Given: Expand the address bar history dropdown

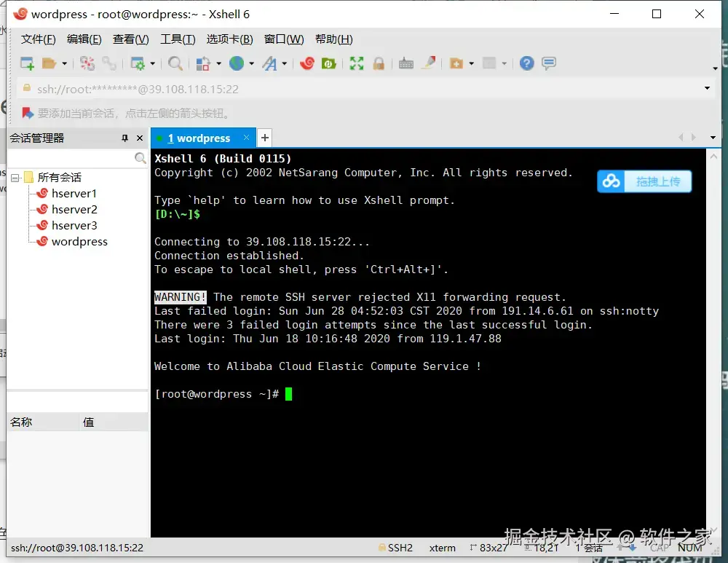Looking at the screenshot, I should tap(707, 88).
